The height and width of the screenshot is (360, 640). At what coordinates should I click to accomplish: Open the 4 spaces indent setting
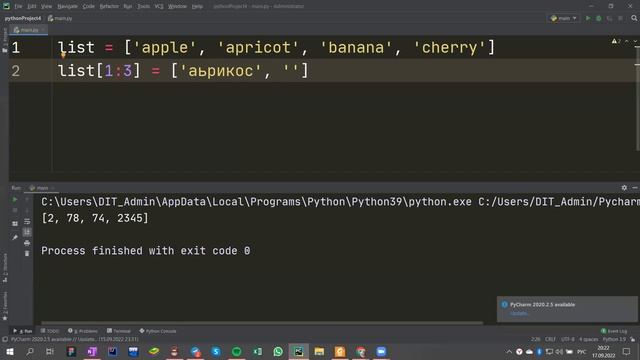588,339
